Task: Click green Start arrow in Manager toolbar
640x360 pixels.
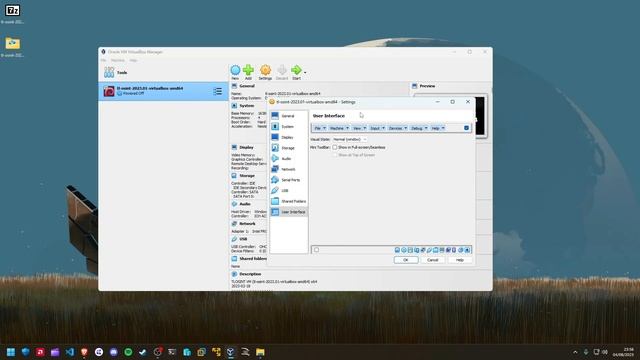Action: 296,72
